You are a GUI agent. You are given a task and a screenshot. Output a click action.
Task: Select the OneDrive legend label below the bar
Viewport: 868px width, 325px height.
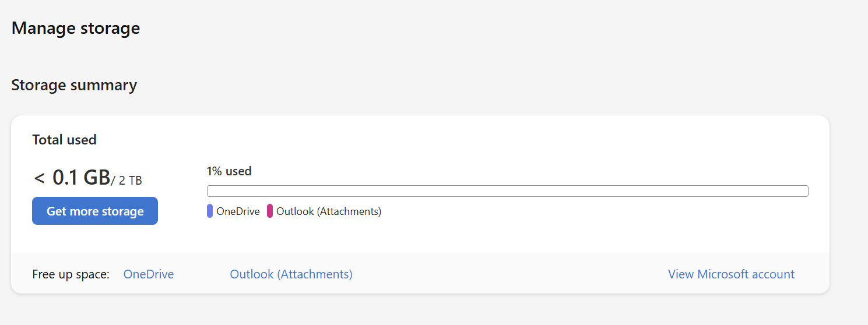click(x=238, y=211)
